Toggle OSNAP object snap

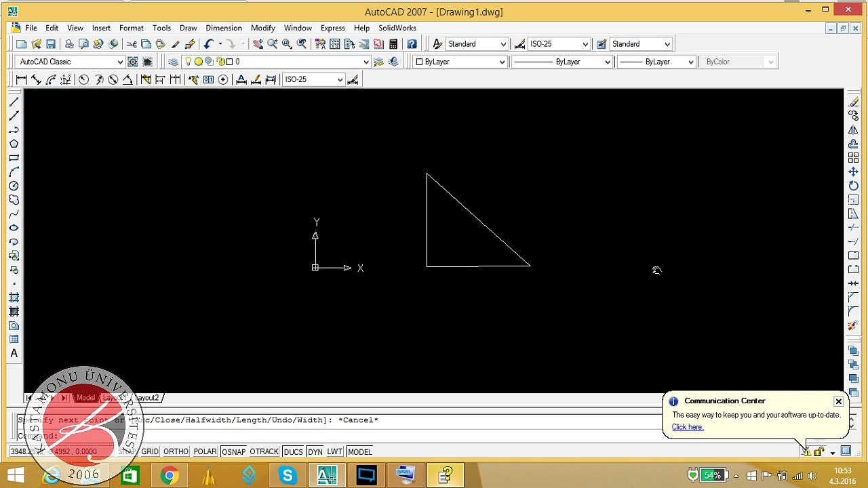(x=233, y=451)
